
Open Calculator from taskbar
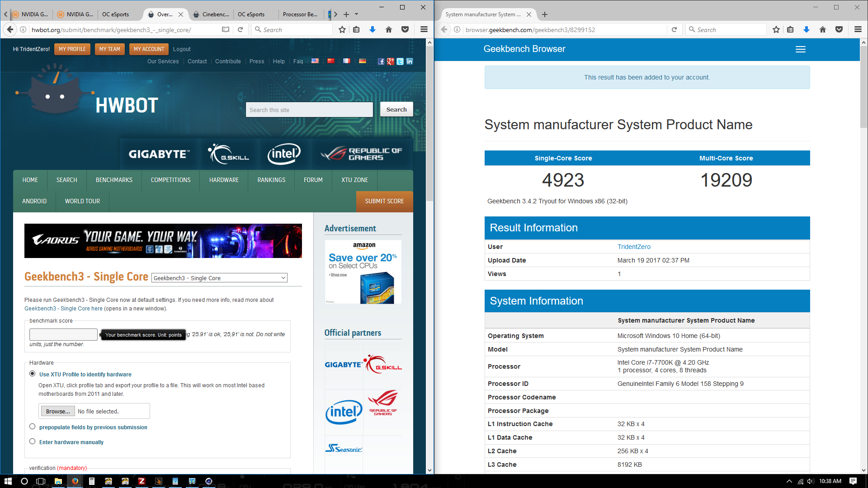pyautogui.click(x=92, y=481)
